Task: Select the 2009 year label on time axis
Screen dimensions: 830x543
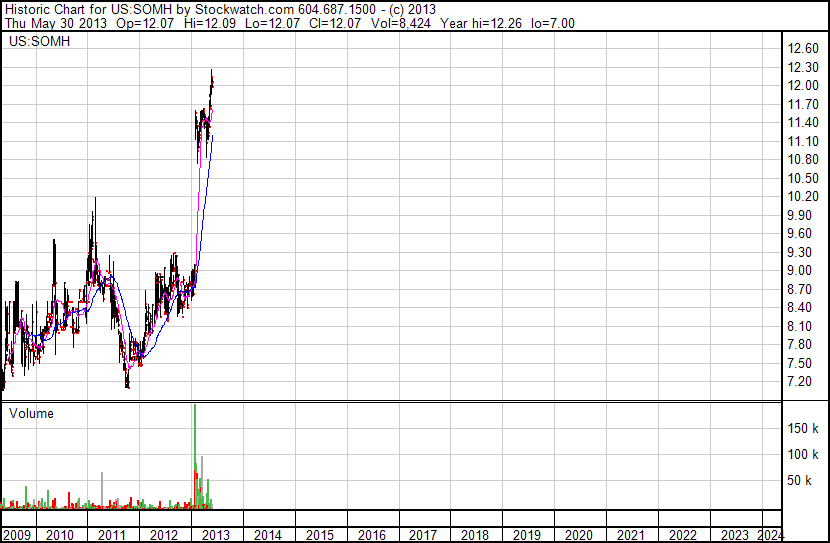Action: pos(18,535)
